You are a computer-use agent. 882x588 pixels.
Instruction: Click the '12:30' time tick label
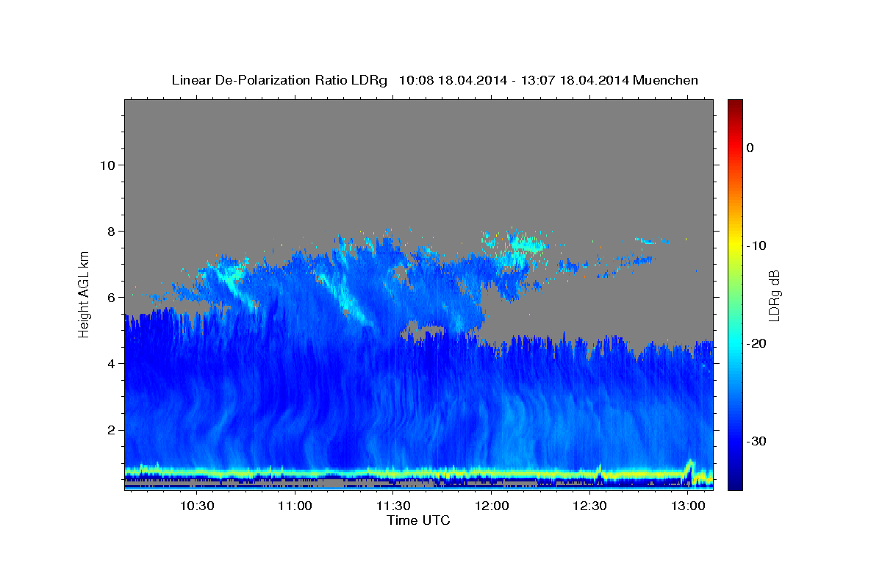tap(589, 506)
